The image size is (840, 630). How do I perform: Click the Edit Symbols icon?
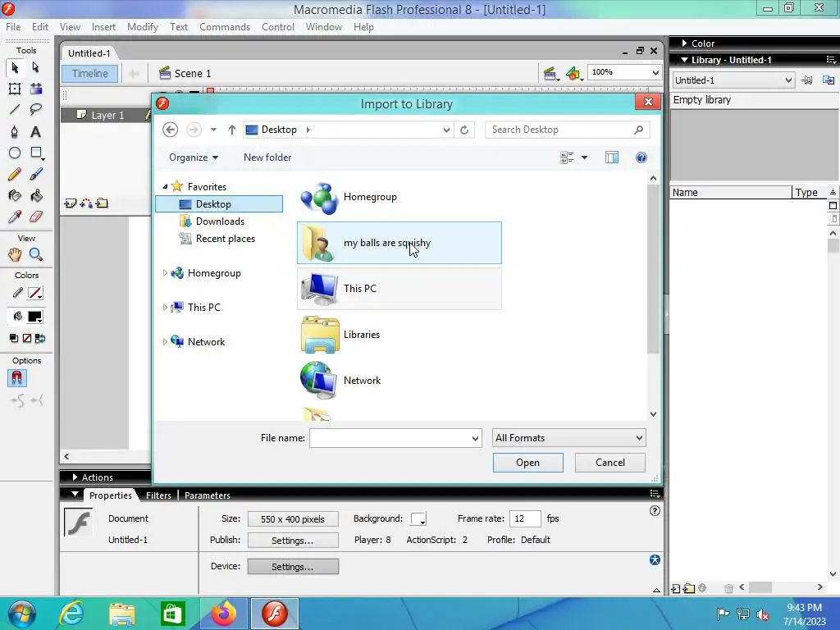573,73
